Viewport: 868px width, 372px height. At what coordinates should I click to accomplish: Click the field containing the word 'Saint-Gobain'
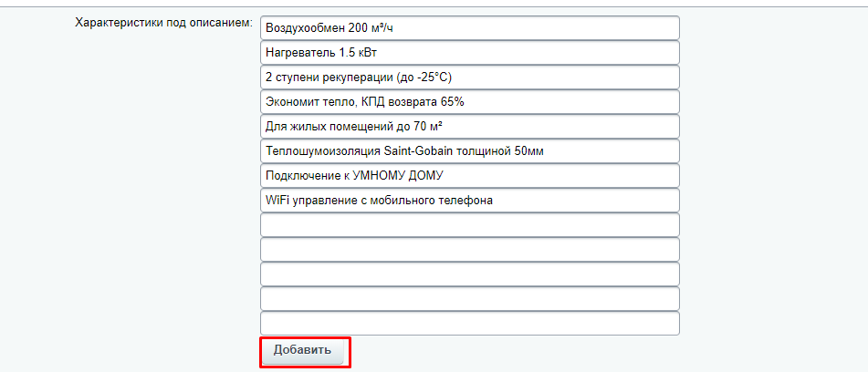pos(469,151)
